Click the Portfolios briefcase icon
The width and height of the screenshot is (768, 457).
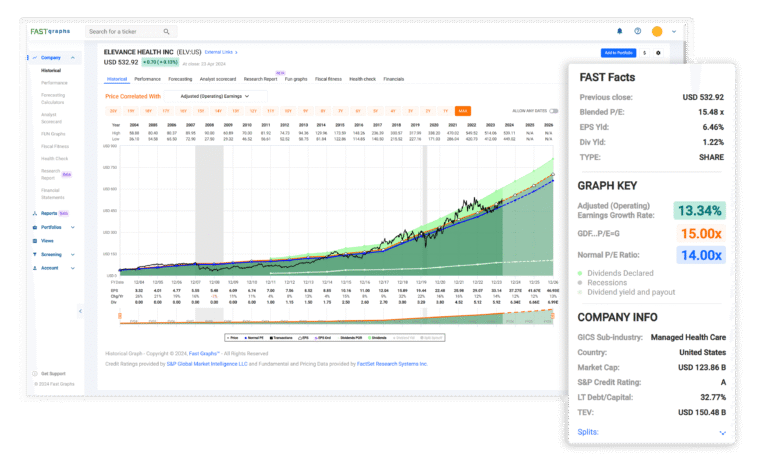coord(35,227)
